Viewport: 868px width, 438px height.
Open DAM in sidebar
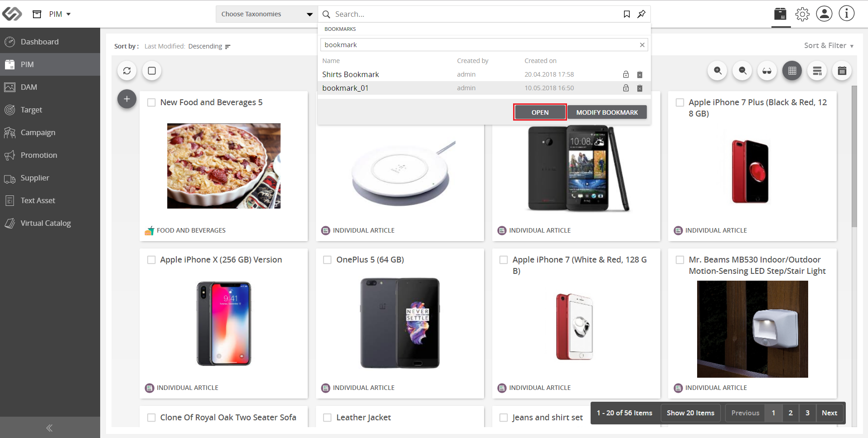click(x=50, y=87)
